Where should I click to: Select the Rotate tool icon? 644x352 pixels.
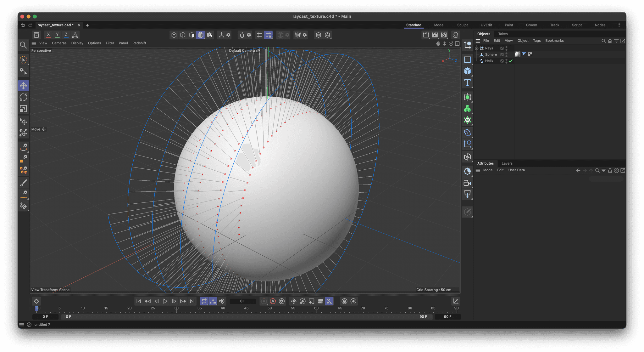(24, 97)
